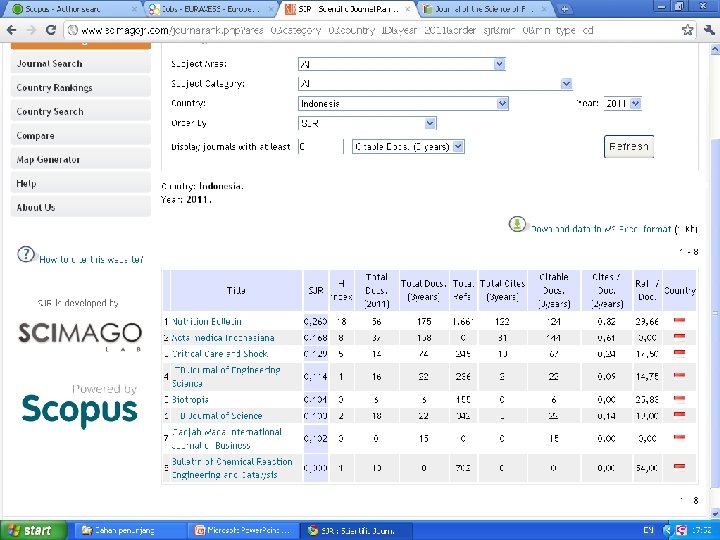Click the SJR column header
Image resolution: width=720 pixels, height=540 pixels.
pyautogui.click(x=315, y=290)
